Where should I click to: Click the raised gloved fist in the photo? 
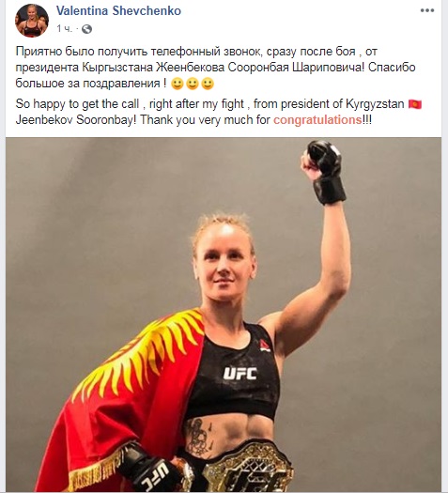[323, 171]
